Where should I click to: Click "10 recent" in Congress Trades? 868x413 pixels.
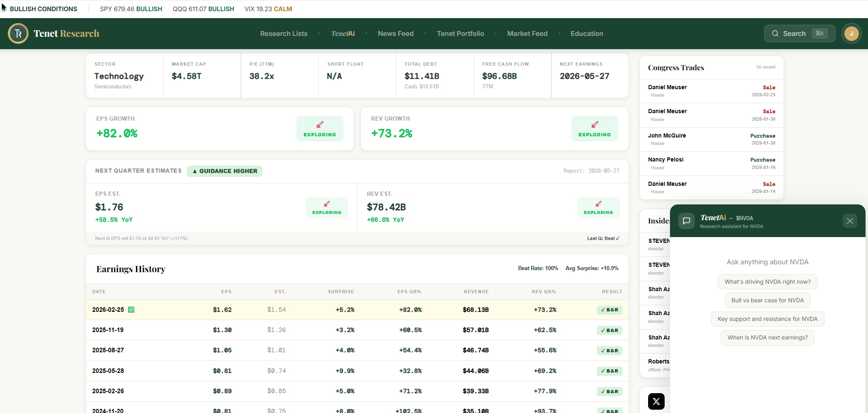pos(765,67)
